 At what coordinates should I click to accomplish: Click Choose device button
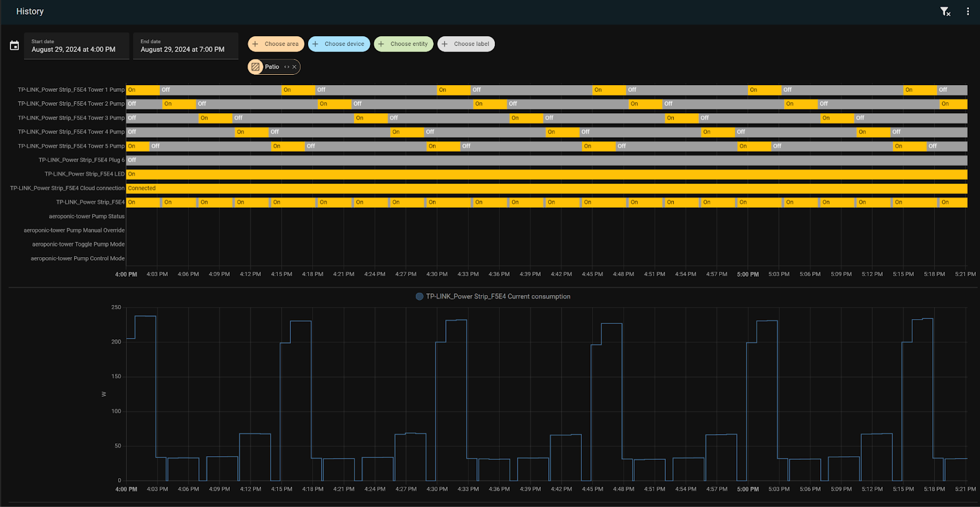tap(339, 44)
